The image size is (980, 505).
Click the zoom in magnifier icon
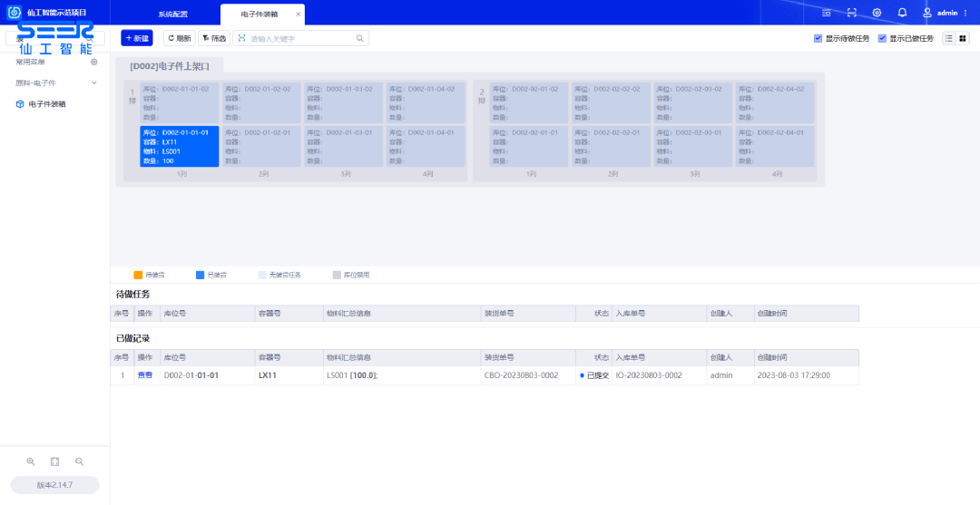31,461
